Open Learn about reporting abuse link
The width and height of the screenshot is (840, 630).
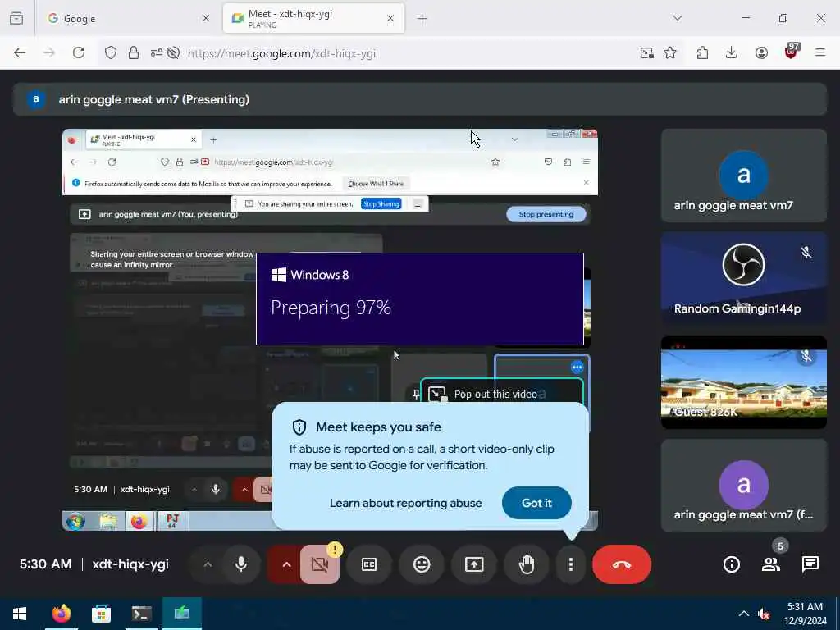(405, 503)
